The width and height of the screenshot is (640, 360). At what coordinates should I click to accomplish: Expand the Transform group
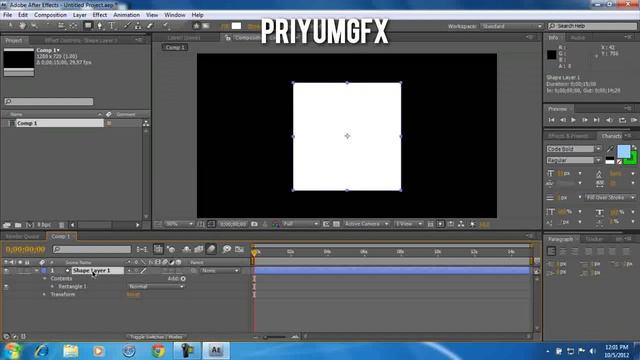(44, 294)
